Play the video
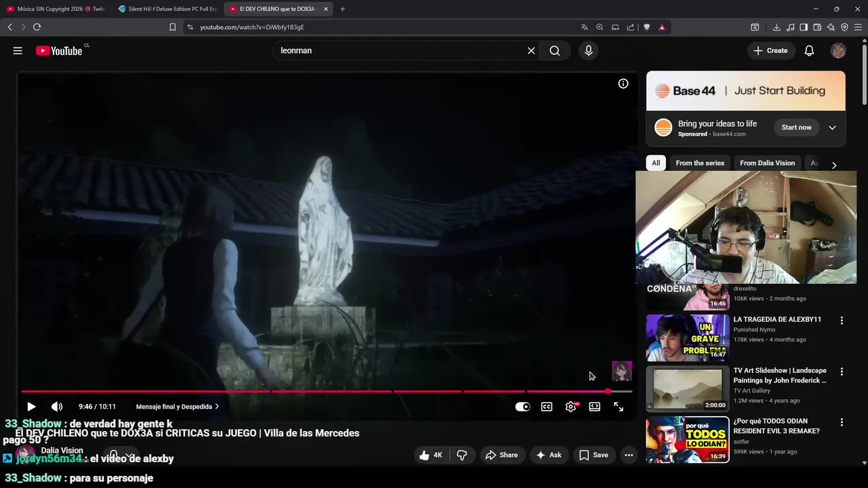The width and height of the screenshot is (868, 488). coord(31,407)
